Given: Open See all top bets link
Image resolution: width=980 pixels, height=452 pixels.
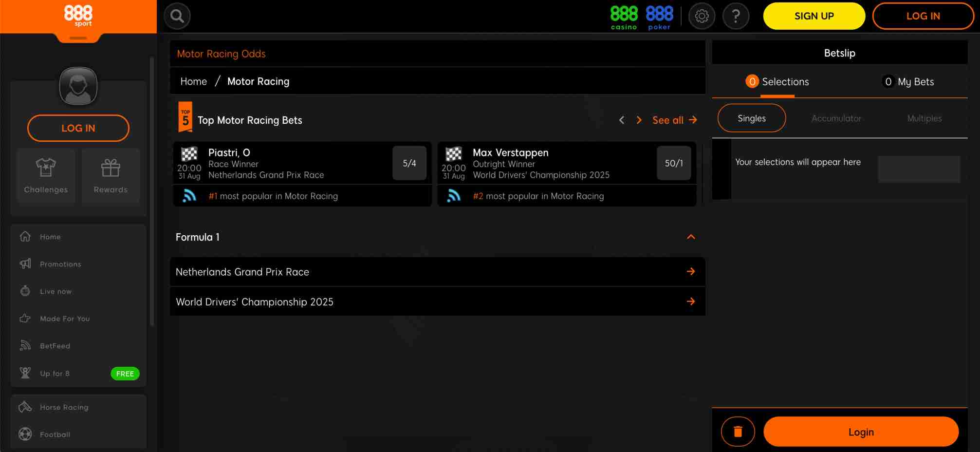Looking at the screenshot, I should (675, 120).
